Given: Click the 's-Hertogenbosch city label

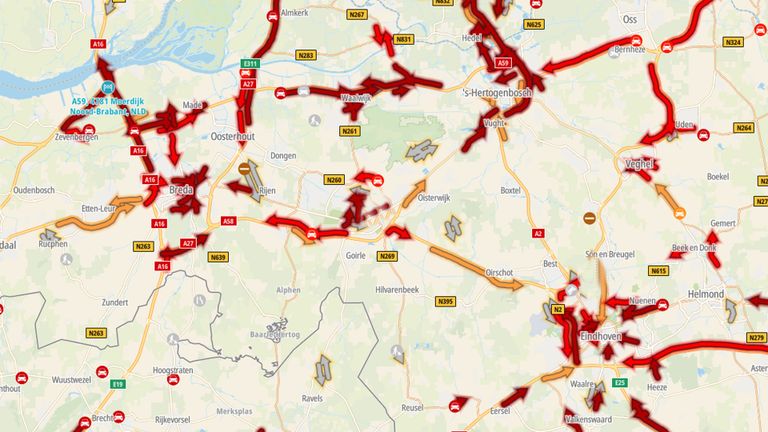Looking at the screenshot, I should click(x=497, y=93).
